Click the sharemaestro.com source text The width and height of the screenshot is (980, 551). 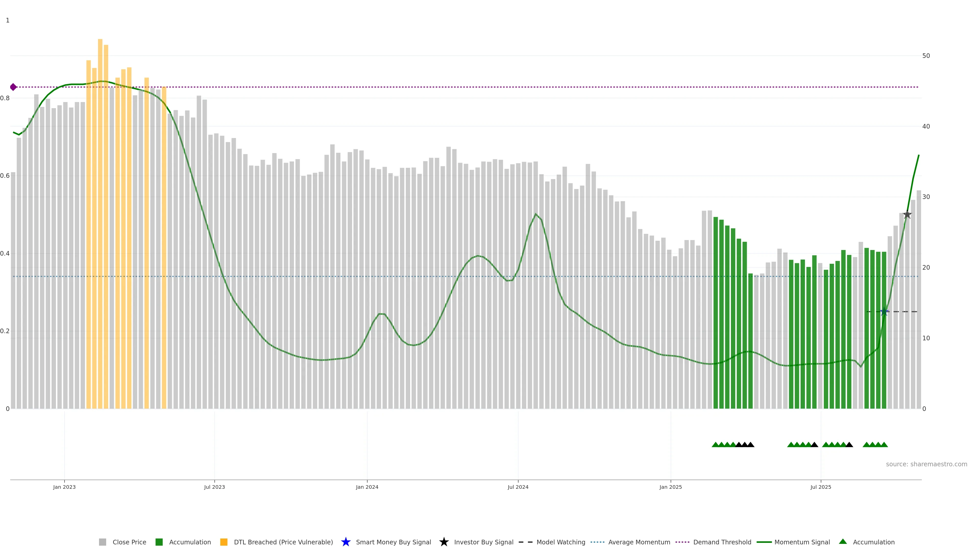(926, 464)
